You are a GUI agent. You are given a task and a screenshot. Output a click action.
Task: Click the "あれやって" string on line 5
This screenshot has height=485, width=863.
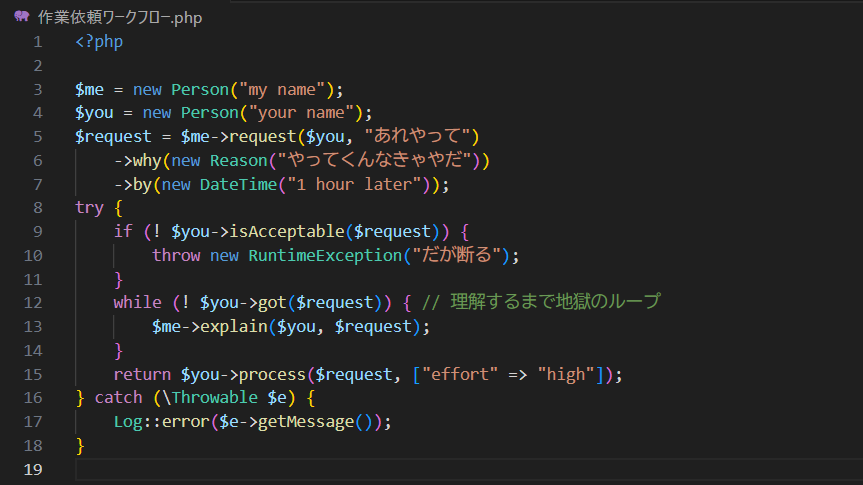pos(422,136)
